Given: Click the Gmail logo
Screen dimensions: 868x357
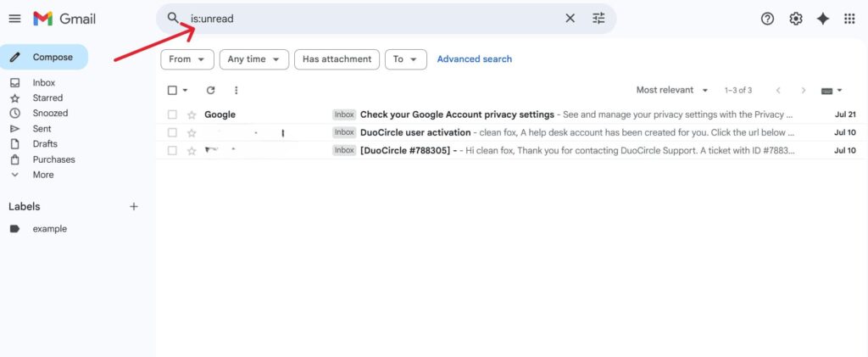Looking at the screenshot, I should tap(64, 19).
